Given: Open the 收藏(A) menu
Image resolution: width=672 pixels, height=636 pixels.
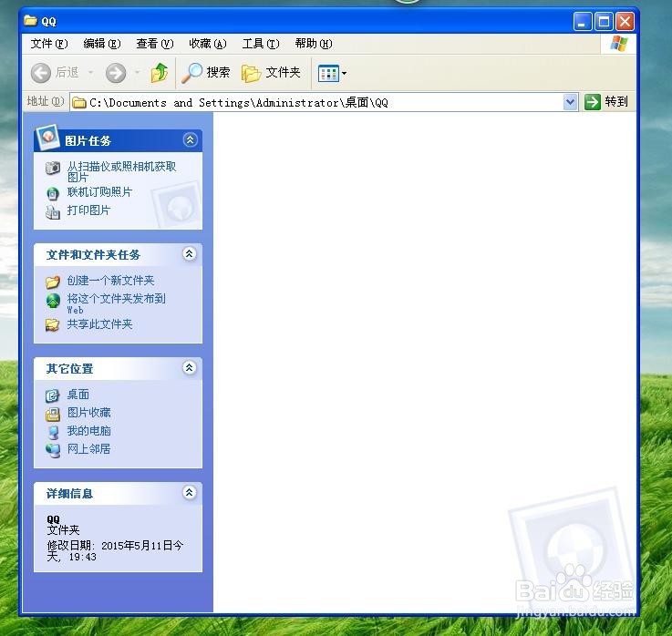Looking at the screenshot, I should tap(208, 44).
